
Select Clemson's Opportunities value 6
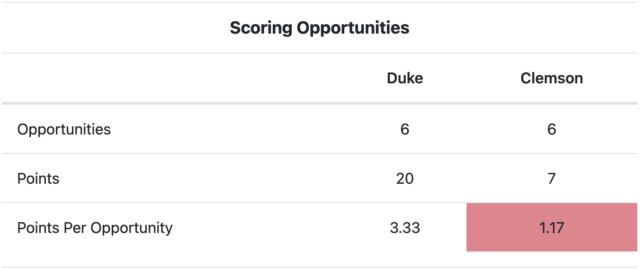tap(552, 129)
